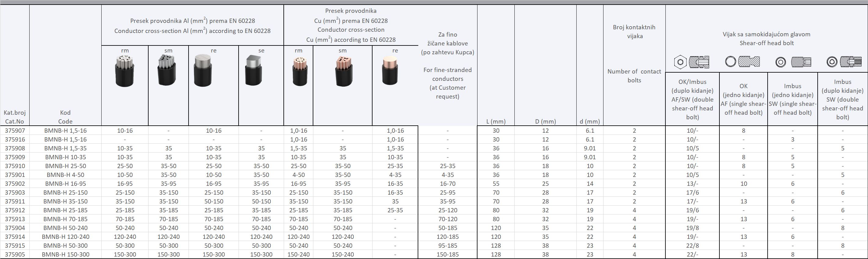Click the OK/Imbus double shear-off bolt icon
The width and height of the screenshot is (868, 259).
click(692, 62)
